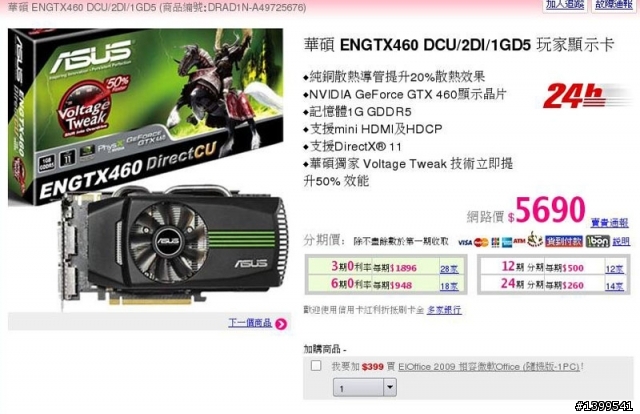Click the 多家銀行 link

(444, 310)
